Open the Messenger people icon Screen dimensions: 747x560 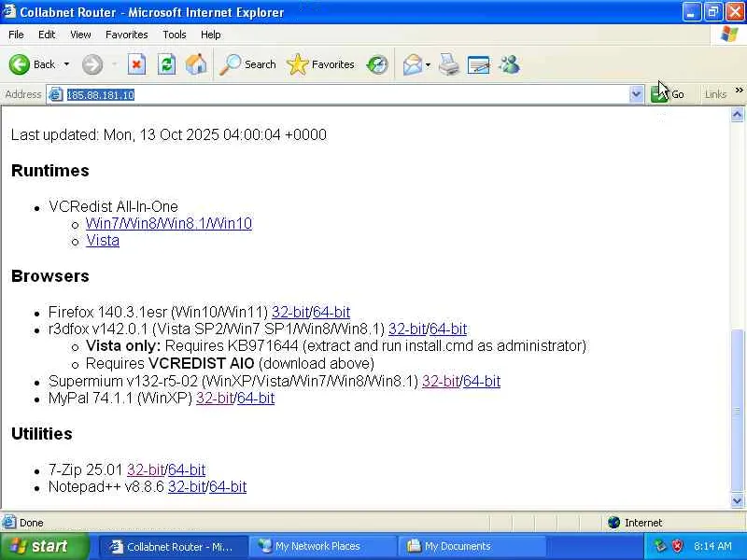[509, 64]
